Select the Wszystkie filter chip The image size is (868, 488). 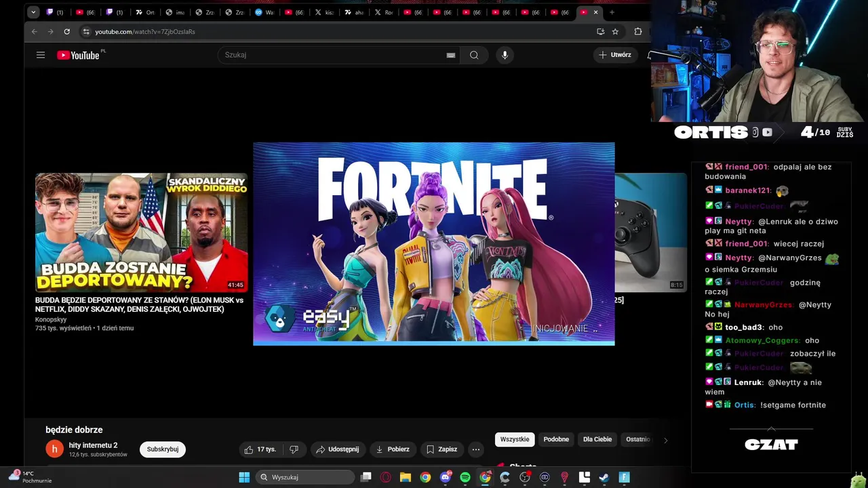515,439
